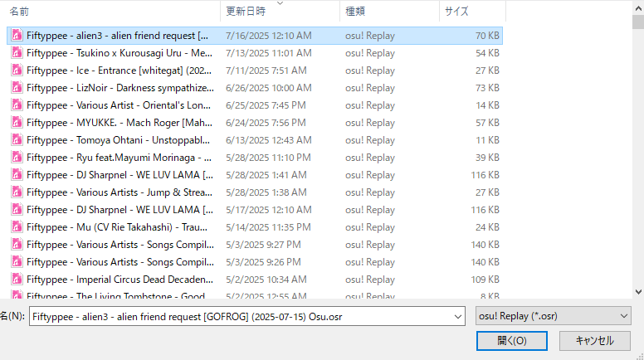Click the icon of Songs Compil... modified at 9:27 PM
The width and height of the screenshot is (644, 360).
tap(17, 245)
